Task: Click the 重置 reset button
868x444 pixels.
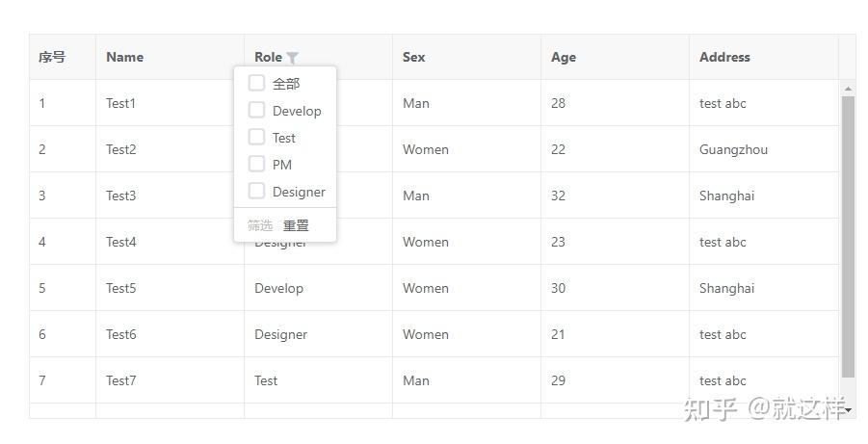Action: point(296,225)
